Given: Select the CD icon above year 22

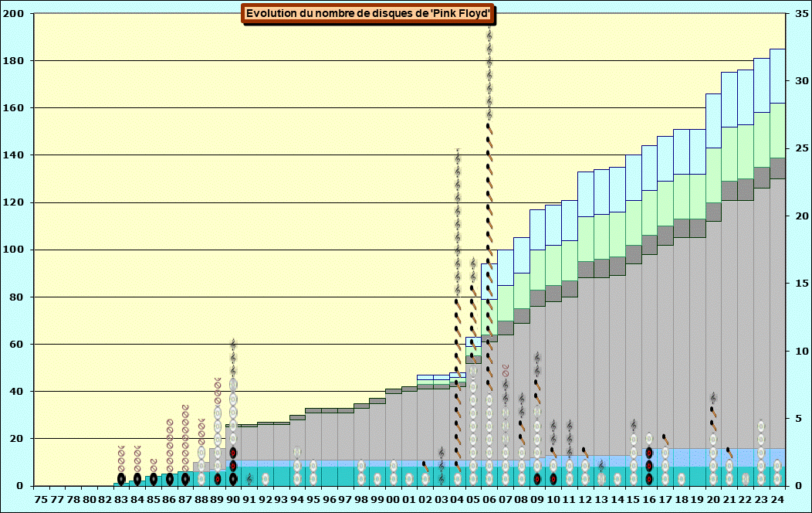Looking at the screenshot, I should (x=745, y=479).
